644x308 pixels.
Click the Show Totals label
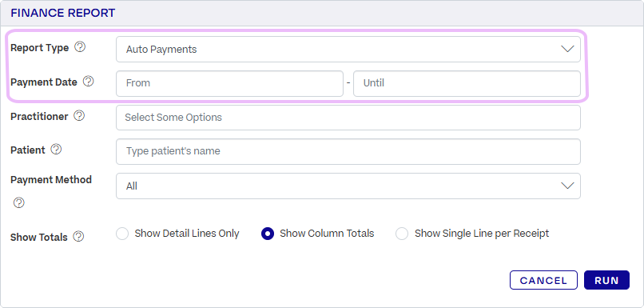[39, 238]
